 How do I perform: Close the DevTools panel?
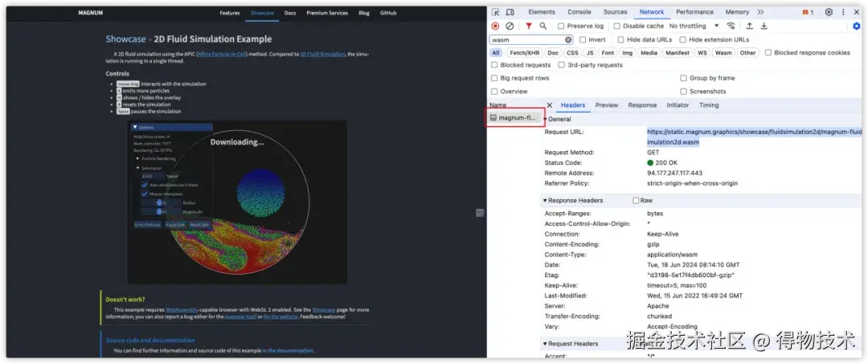(x=857, y=12)
